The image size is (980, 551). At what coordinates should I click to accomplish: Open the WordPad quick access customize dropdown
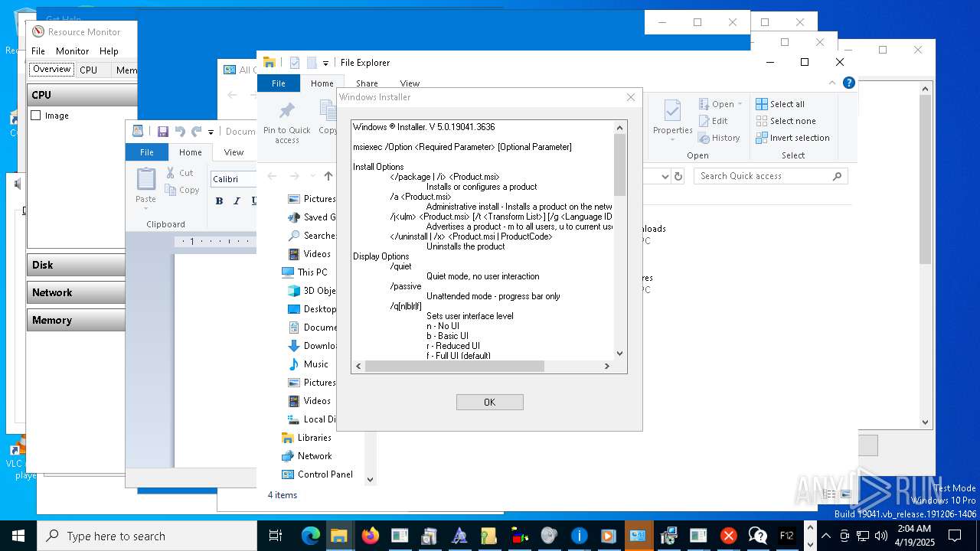pos(211,132)
